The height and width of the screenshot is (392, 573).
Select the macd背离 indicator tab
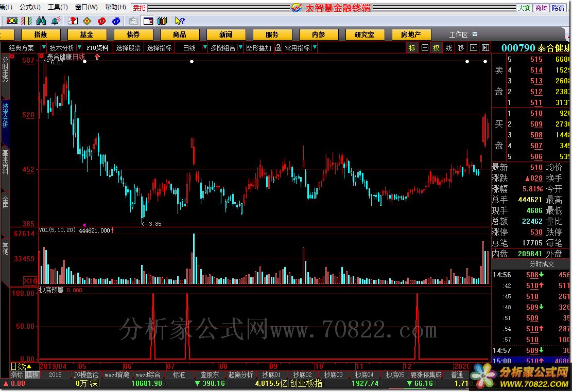coord(117,375)
